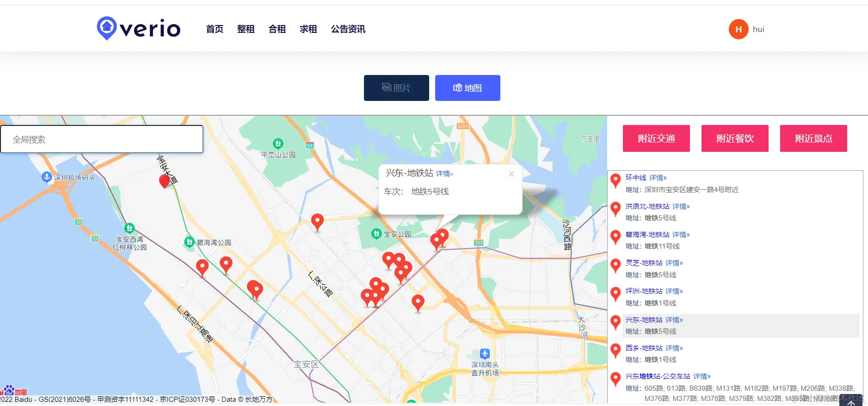The image size is (868, 406).
Task: Click 深圳机场码头 anchor icon on map
Action: 46,177
